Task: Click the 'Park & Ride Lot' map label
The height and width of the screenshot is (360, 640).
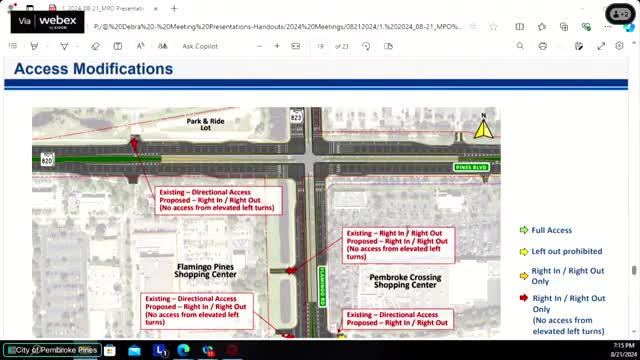Action: (205, 124)
